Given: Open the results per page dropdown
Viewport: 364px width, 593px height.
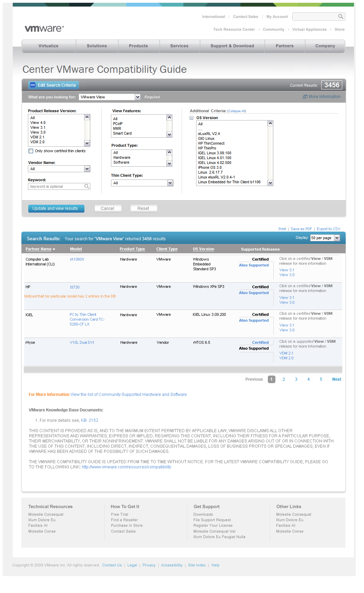Looking at the screenshot, I should point(337,238).
